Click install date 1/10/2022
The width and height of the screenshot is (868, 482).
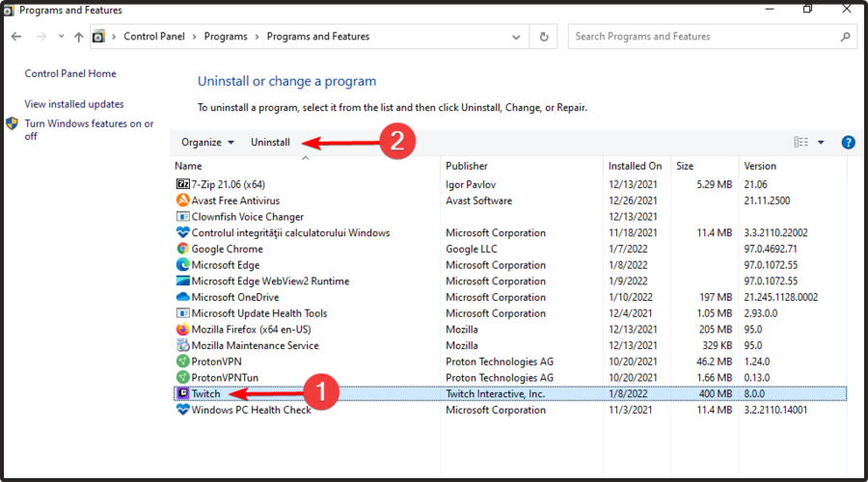(631, 297)
